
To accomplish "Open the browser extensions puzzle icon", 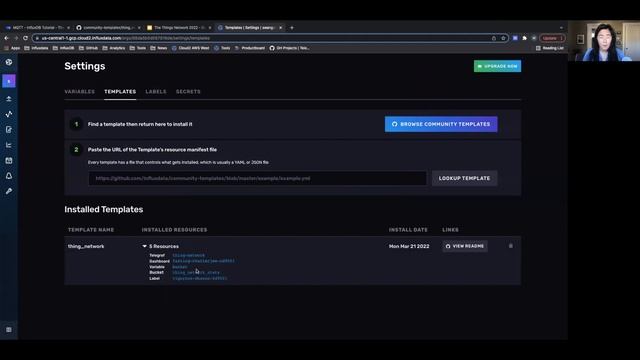I will pos(524,38).
